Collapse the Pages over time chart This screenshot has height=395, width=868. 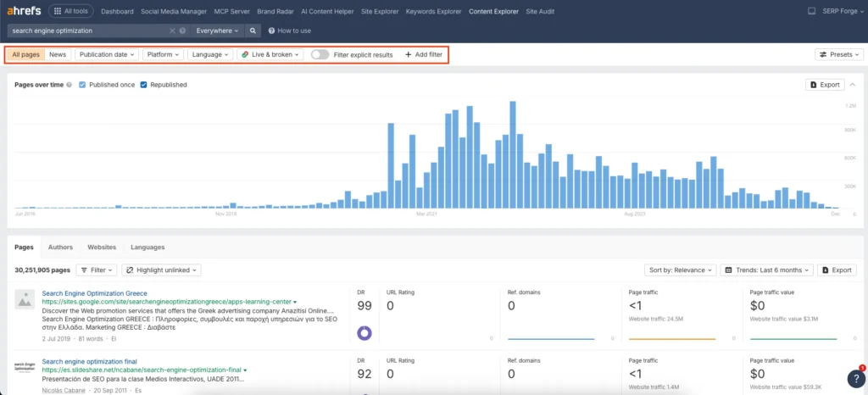pos(852,85)
